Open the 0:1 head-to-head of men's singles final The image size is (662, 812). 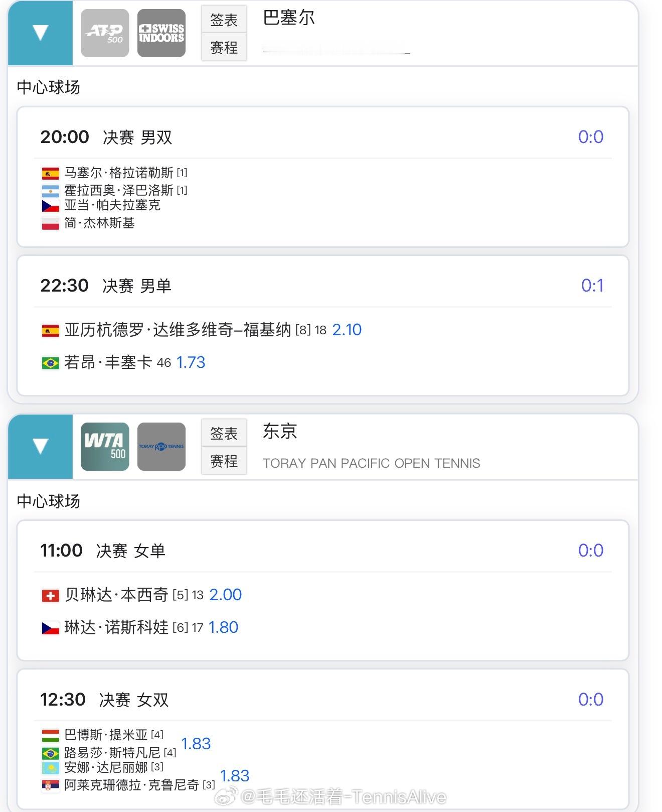(x=592, y=286)
